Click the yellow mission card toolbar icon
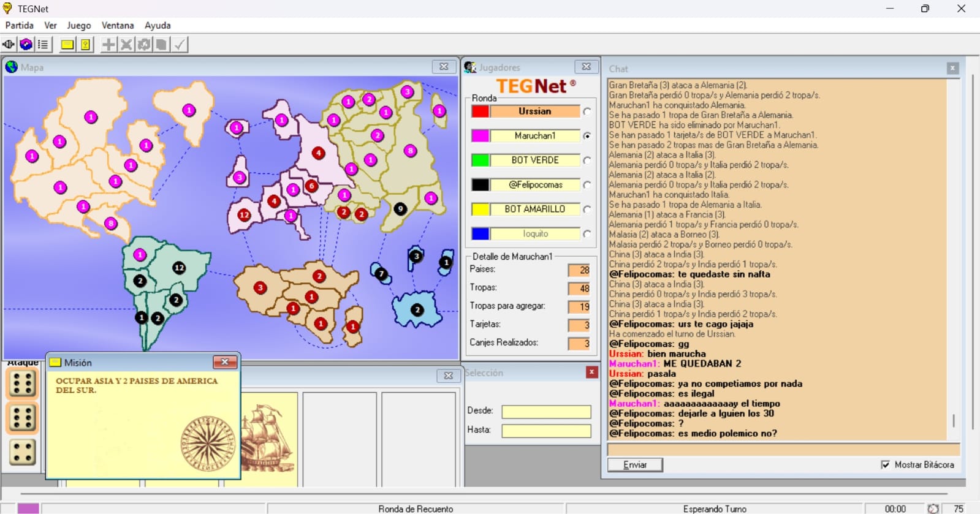This screenshot has width=980, height=514. [67, 44]
